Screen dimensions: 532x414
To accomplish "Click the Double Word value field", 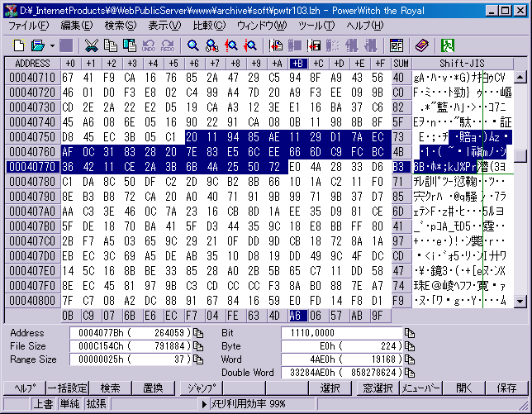I will (342, 373).
